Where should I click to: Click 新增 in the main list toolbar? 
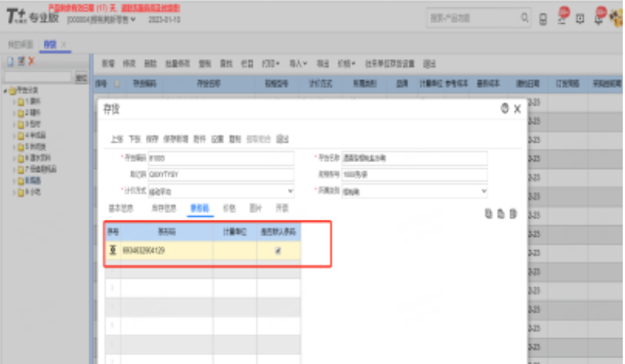pos(108,64)
